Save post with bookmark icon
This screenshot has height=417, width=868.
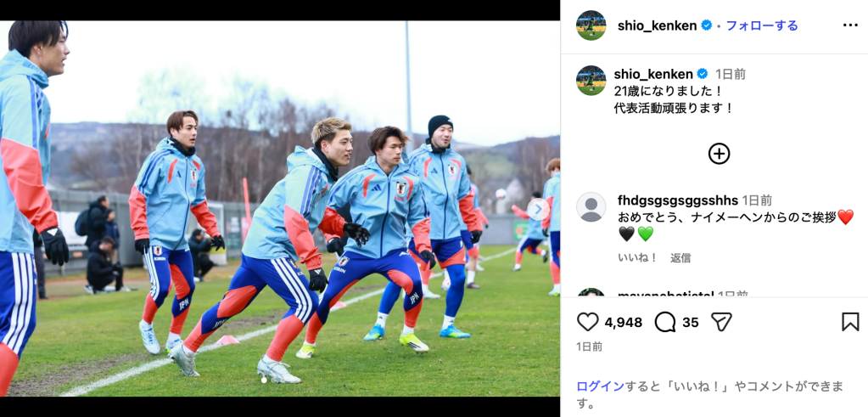(x=850, y=322)
